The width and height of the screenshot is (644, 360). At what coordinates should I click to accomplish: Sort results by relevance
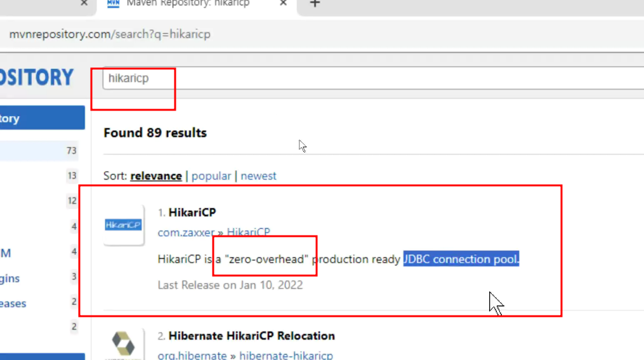pos(156,176)
